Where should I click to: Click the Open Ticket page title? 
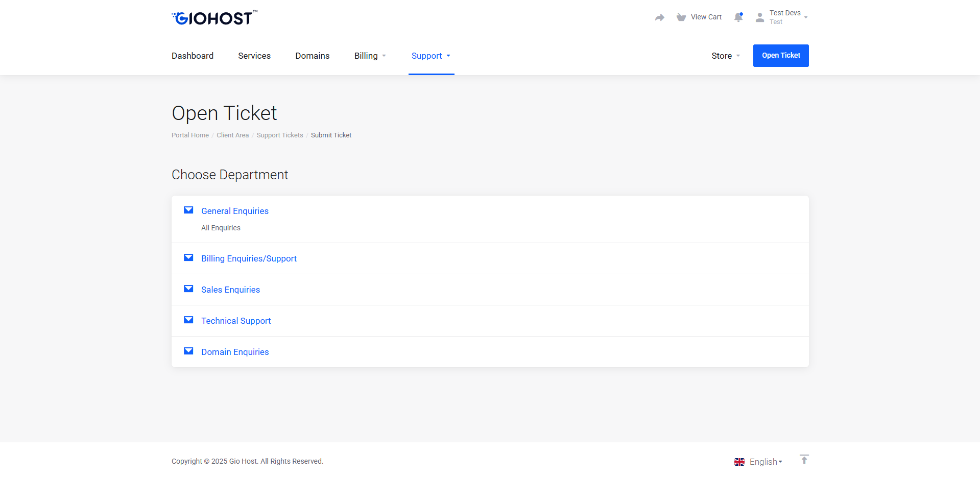pos(224,113)
